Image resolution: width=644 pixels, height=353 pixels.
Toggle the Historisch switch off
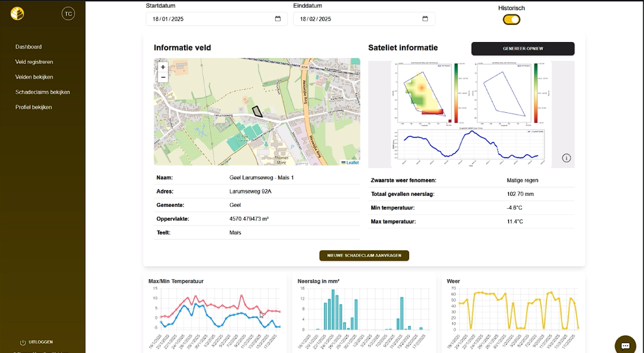[x=511, y=20]
